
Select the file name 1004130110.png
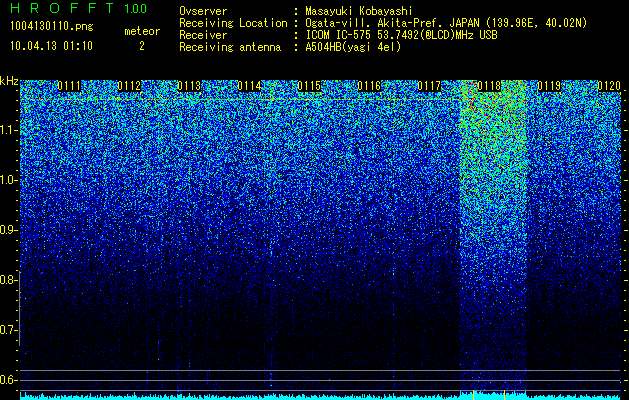[51, 27]
